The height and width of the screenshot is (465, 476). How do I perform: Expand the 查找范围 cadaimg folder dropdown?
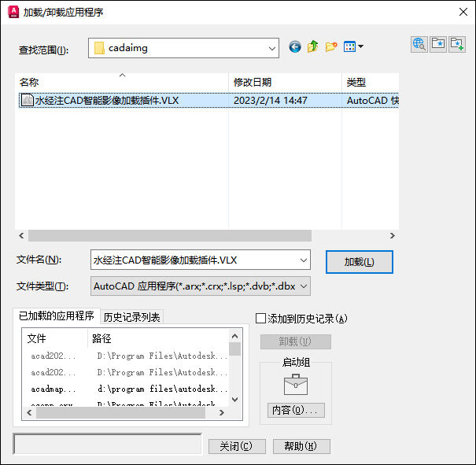click(272, 48)
